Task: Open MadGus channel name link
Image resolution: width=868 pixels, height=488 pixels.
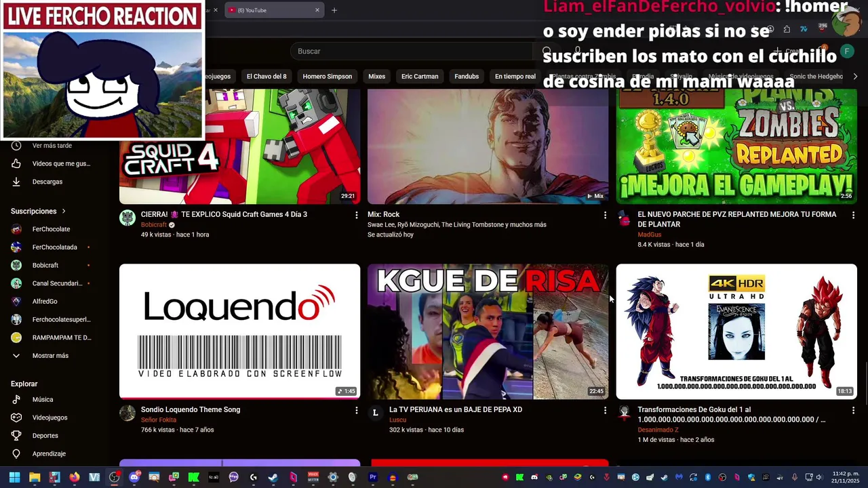Action: pos(649,235)
